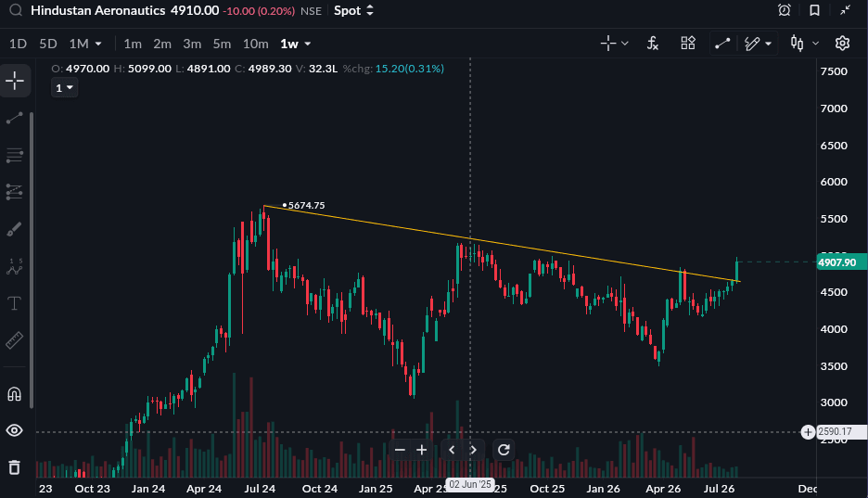868x498 pixels.
Task: Change the chart type via candlestick icon
Action: coord(798,44)
